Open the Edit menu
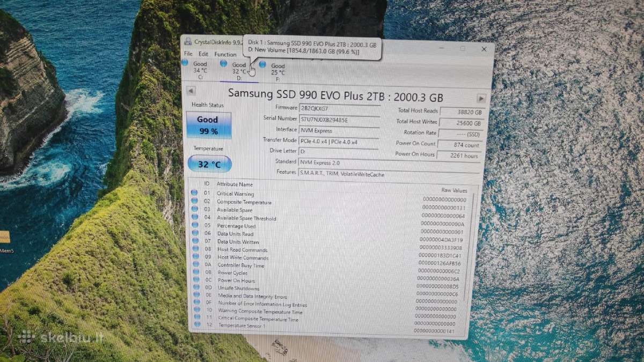Viewport: 644px width, 362px height. tap(203, 54)
